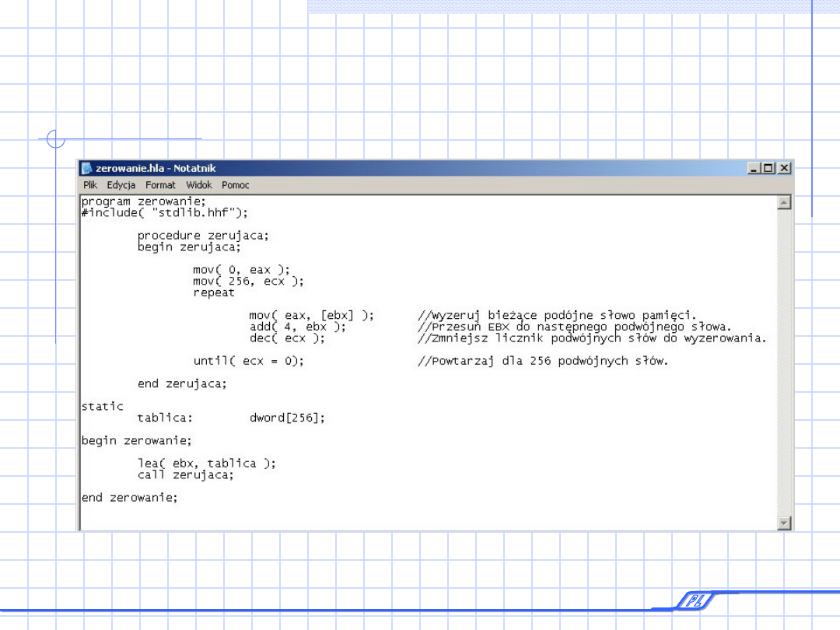Place cursor on 'call zerujaca;' line

click(185, 474)
